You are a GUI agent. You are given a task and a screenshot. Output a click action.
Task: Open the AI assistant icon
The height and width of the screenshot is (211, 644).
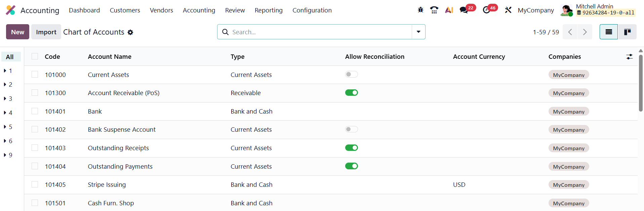pos(449,10)
